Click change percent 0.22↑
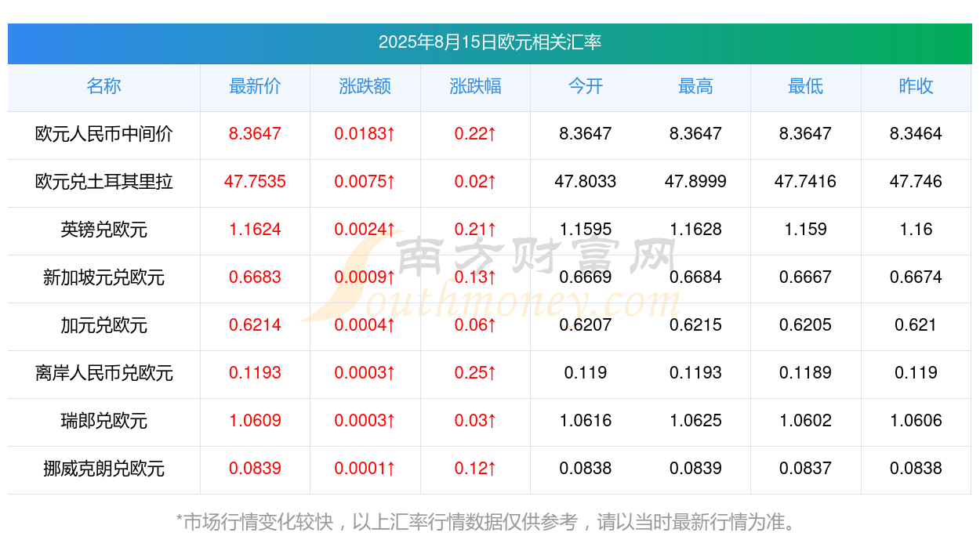This screenshot has height=547, width=980. tap(475, 134)
